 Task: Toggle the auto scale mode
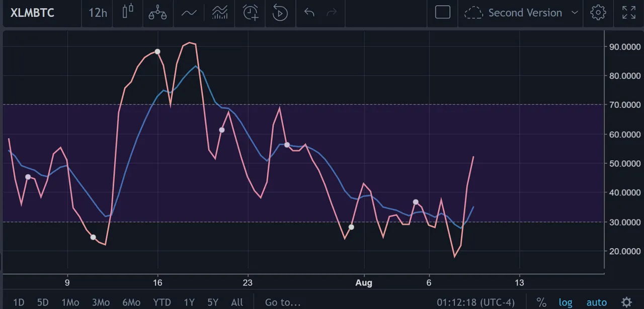pyautogui.click(x=597, y=302)
